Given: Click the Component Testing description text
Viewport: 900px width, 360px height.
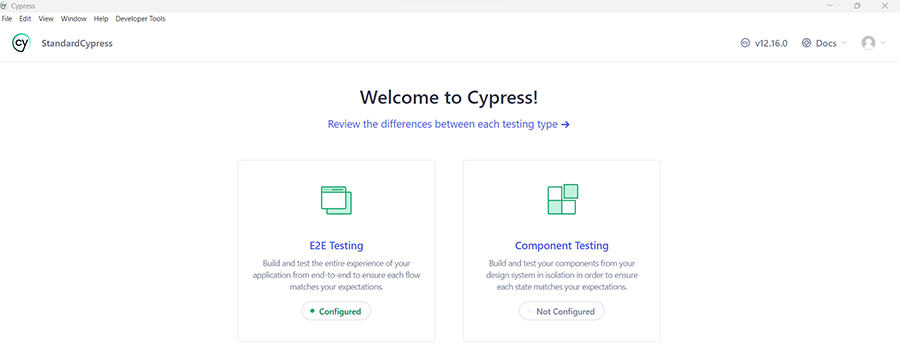Looking at the screenshot, I should (562, 275).
